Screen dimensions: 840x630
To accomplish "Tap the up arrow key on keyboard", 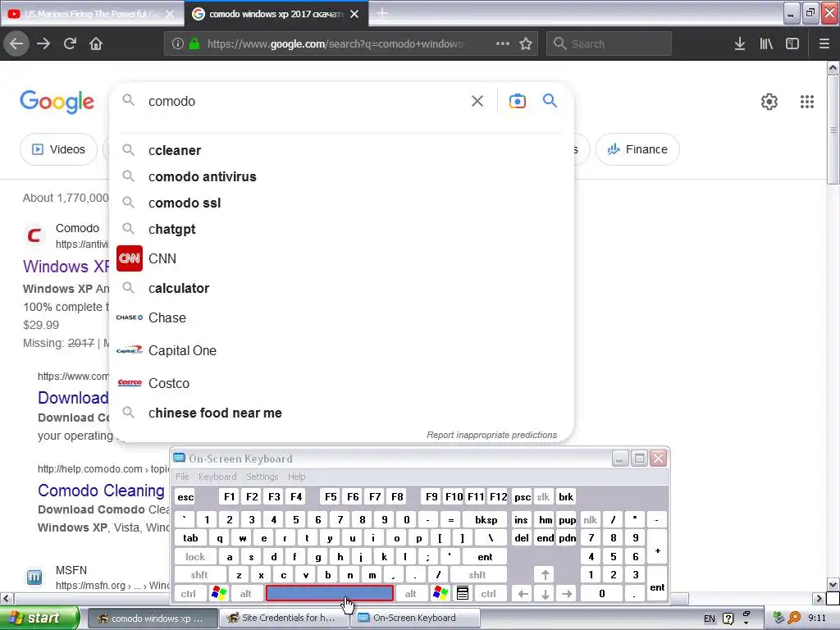I will tap(545, 575).
